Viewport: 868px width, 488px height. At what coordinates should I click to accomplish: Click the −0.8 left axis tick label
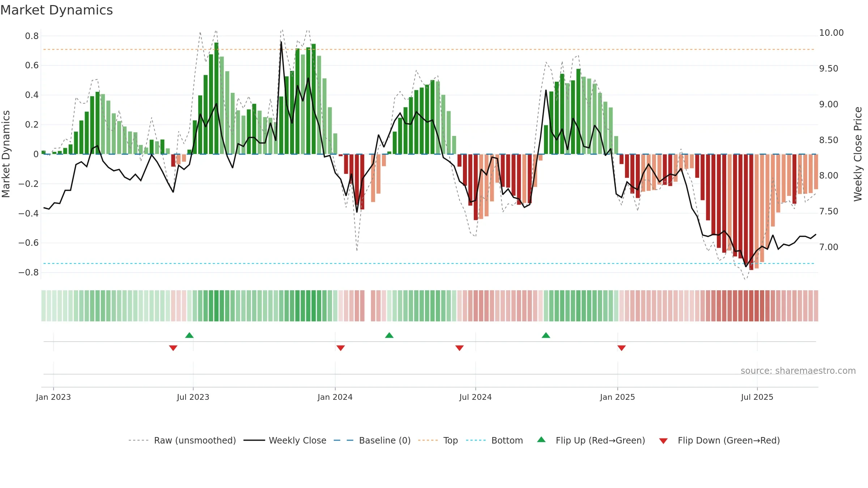coord(29,273)
